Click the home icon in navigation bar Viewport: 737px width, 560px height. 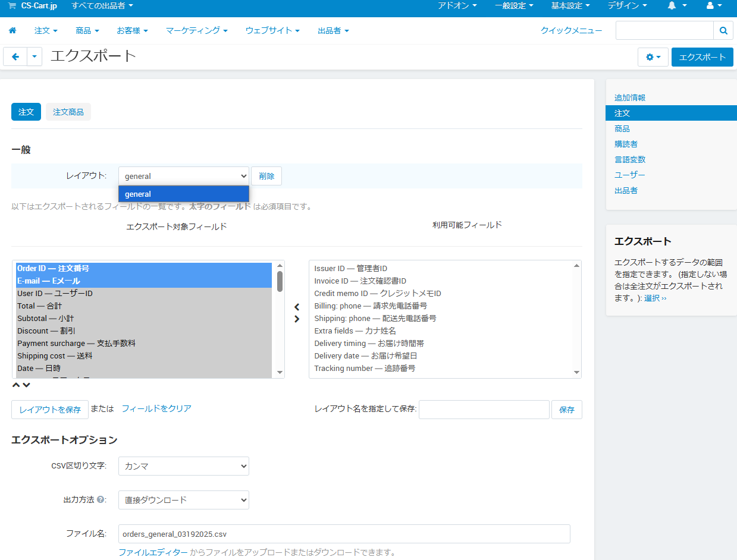[x=12, y=30]
